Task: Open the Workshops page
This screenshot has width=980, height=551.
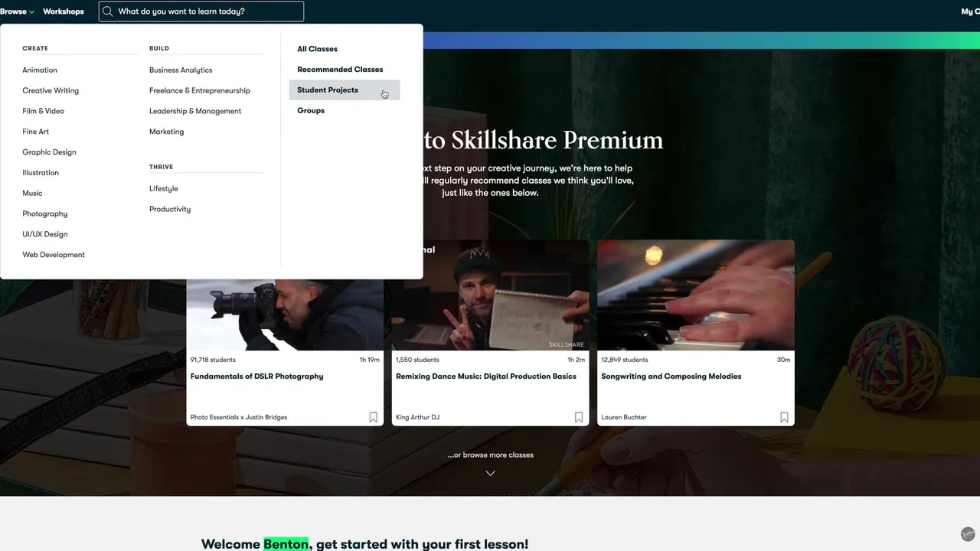Action: click(64, 11)
